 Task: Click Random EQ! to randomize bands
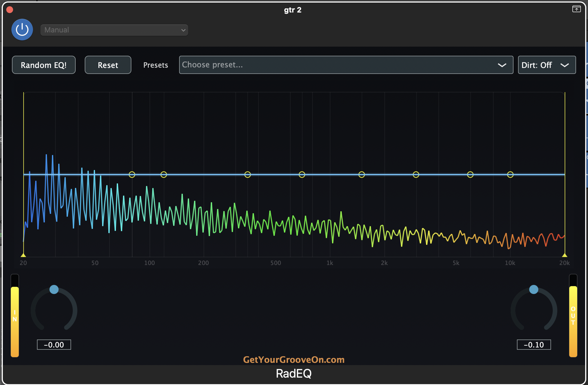(44, 65)
